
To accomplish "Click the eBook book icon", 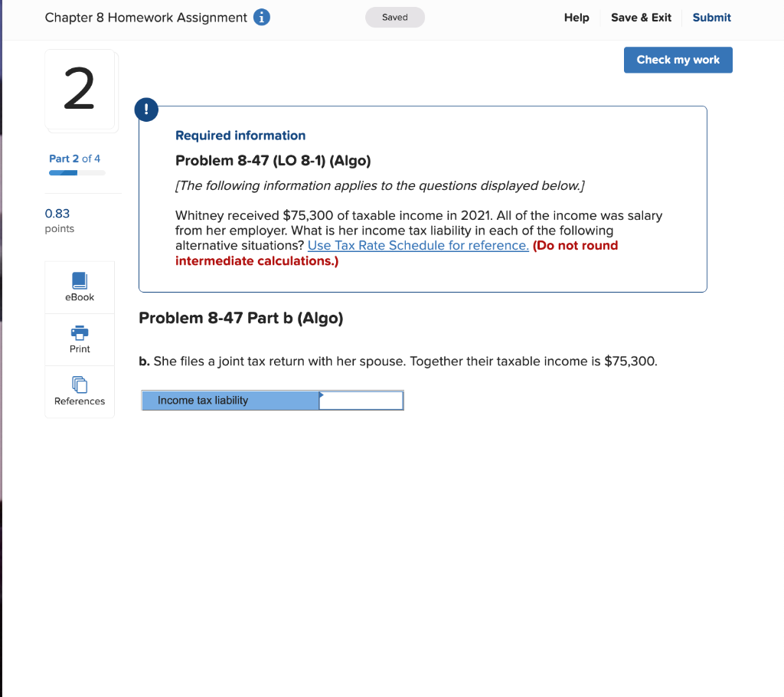I will [x=80, y=280].
